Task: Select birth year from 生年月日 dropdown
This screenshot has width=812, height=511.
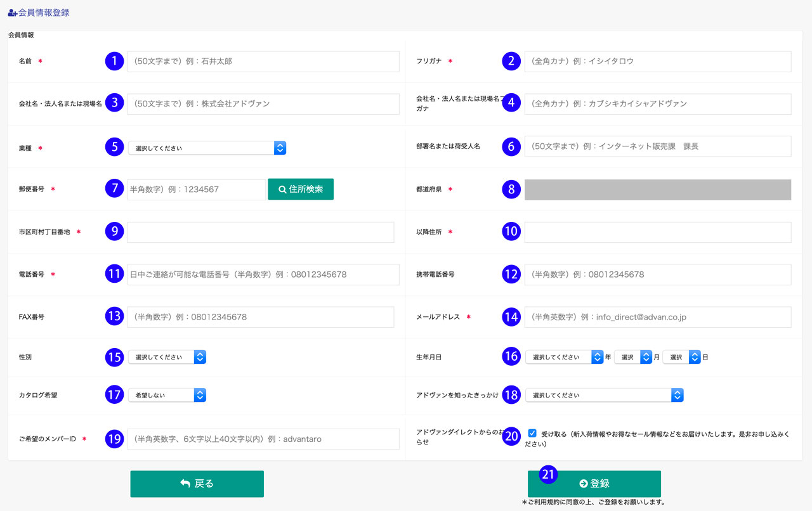Action: [564, 357]
